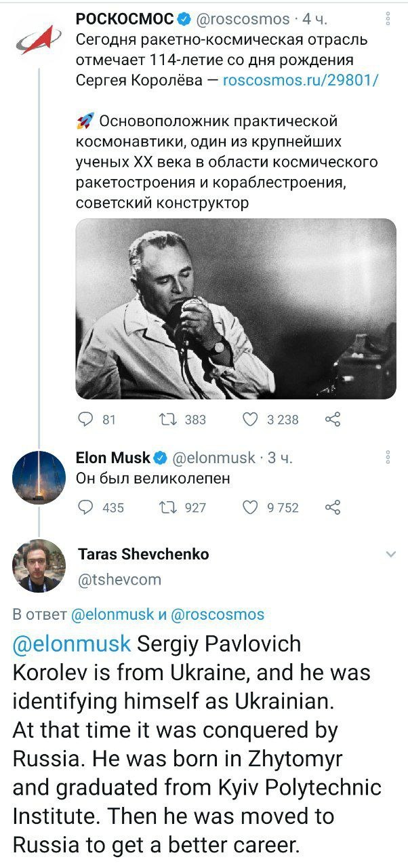Like Elon Musk's reply
The image size is (408, 868).
(250, 507)
